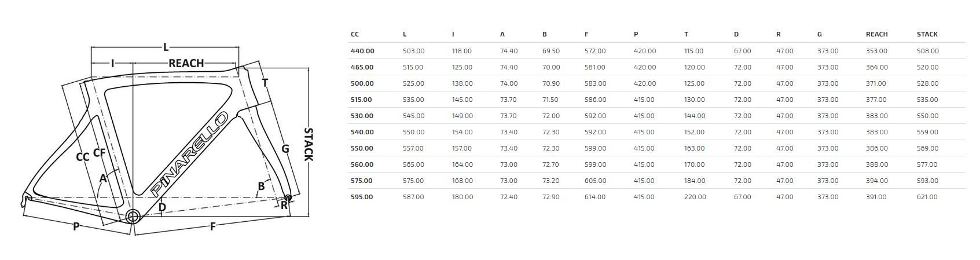This screenshot has width=980, height=260.
Task: Click the 575.00 frame size row label
Action: (x=362, y=181)
